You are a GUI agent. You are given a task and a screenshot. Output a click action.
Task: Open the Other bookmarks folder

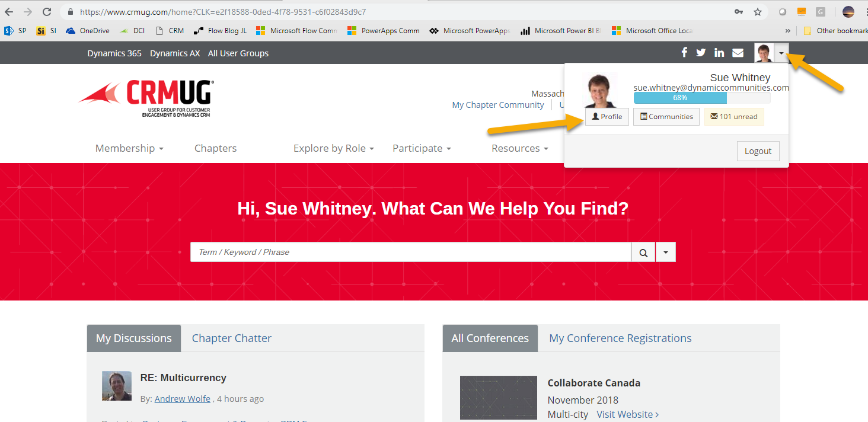835,31
